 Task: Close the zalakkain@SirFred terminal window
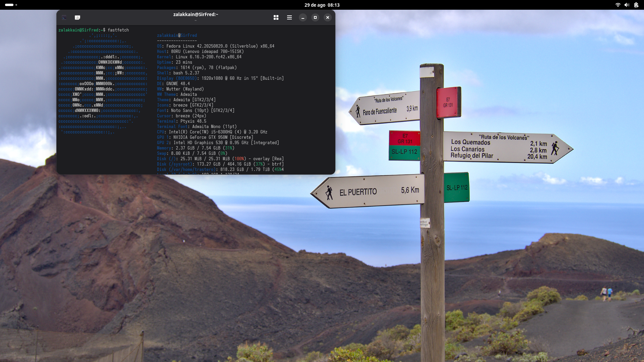(328, 17)
